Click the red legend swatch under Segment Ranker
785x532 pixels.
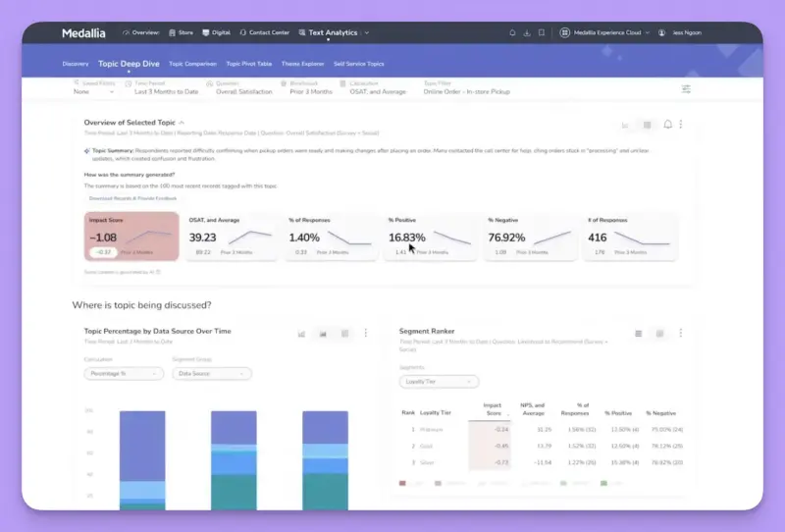click(402, 483)
